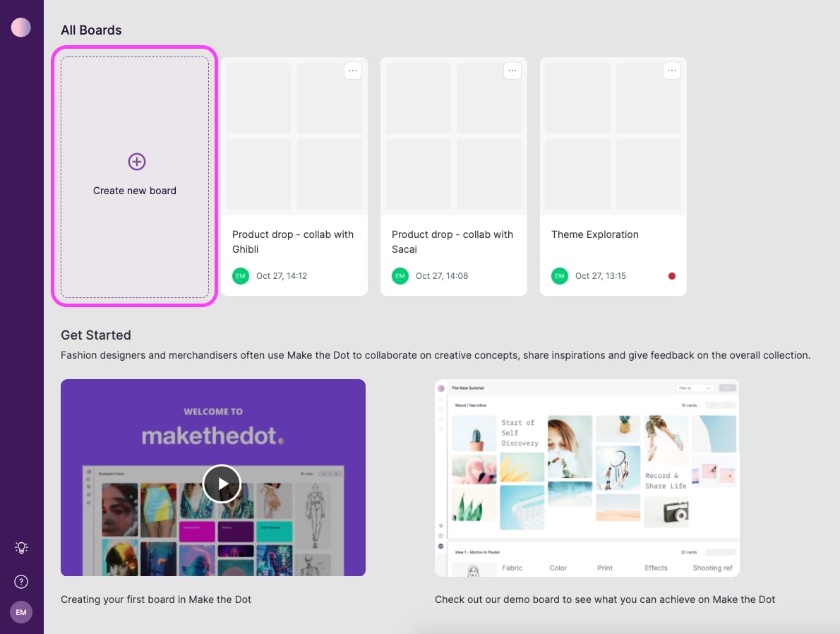The image size is (840, 634).
Task: Open the tips lightbulb icon in sidebar
Action: tap(21, 548)
